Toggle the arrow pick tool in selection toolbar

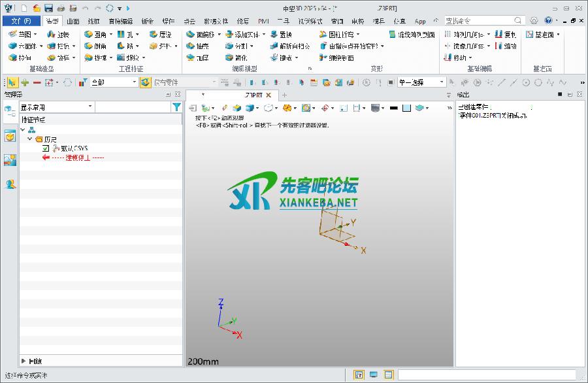point(12,82)
